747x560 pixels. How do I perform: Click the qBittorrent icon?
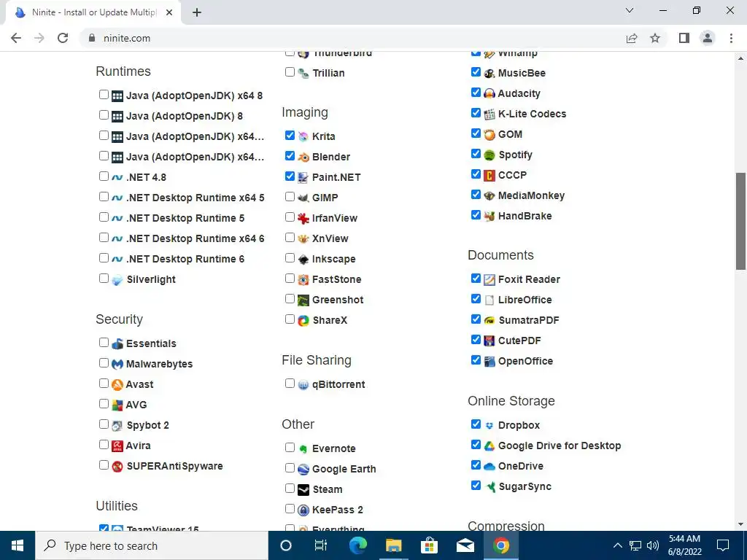(x=303, y=385)
